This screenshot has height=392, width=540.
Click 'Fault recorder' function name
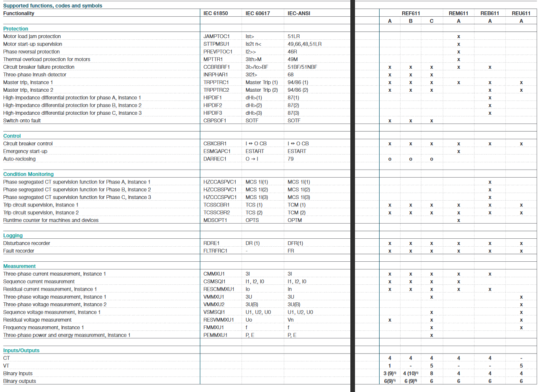tap(18, 251)
